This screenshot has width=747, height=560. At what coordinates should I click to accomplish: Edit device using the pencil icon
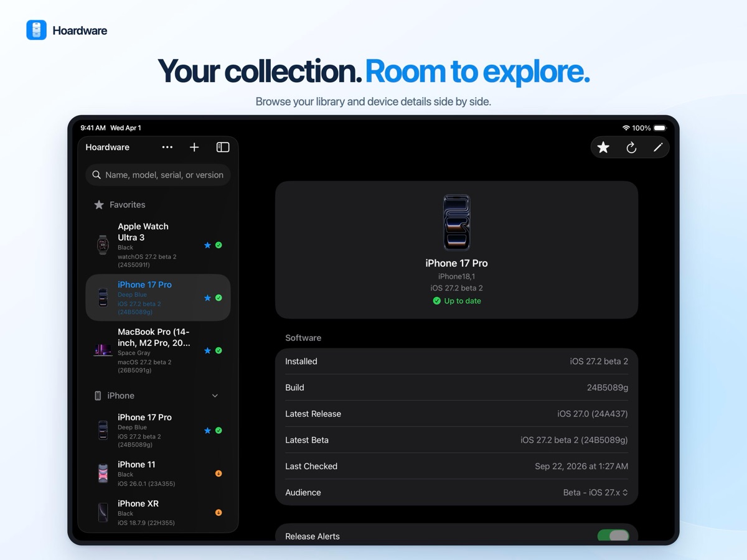pos(658,147)
